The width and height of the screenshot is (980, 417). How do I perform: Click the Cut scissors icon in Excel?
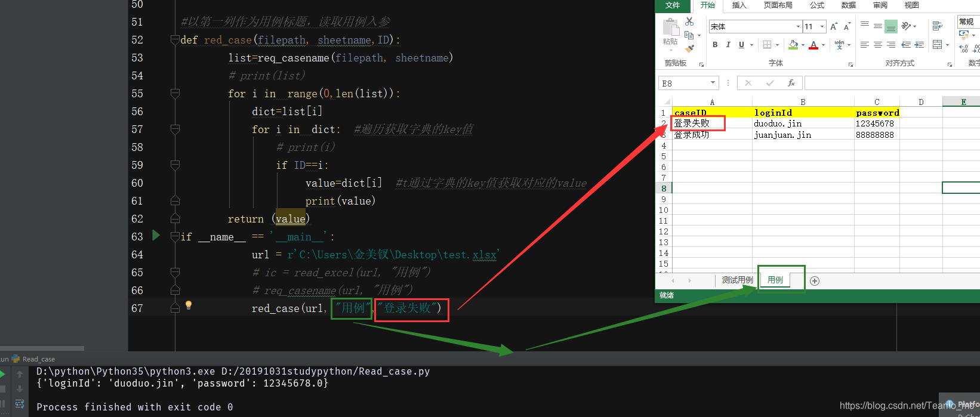point(689,21)
